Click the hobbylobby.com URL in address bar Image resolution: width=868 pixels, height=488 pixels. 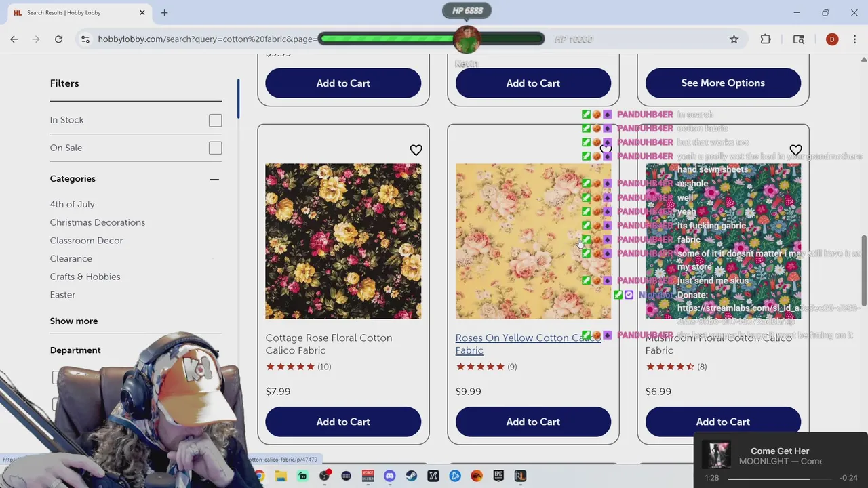point(207,39)
